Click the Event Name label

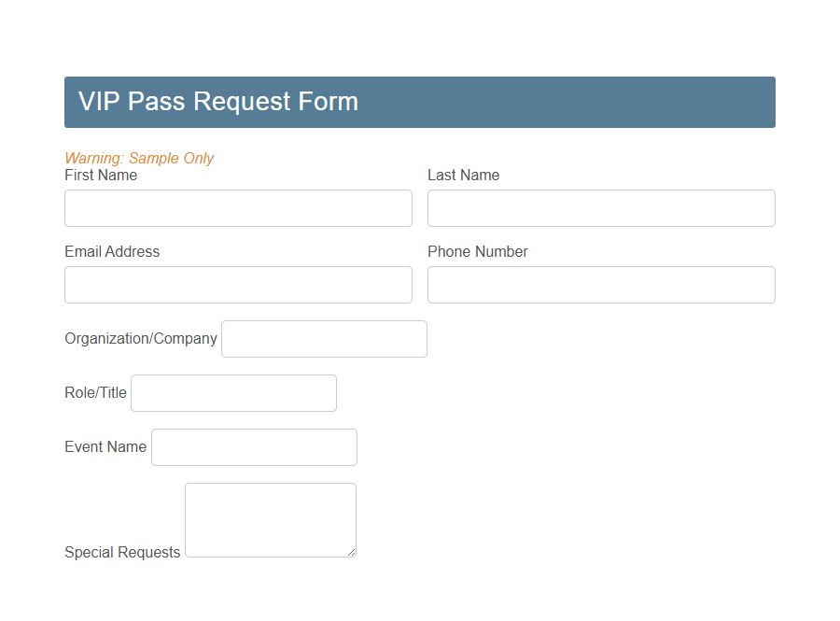105,446
